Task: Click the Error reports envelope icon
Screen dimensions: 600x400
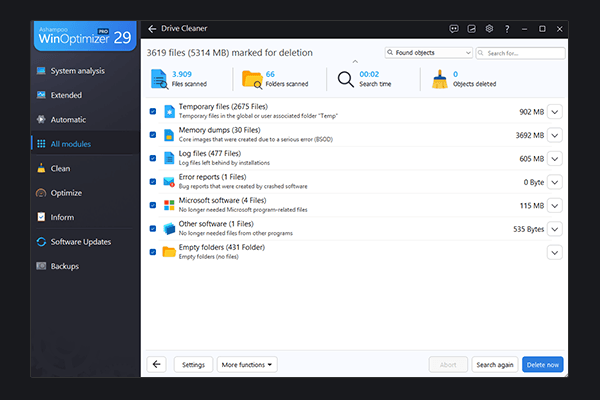Action: point(169,182)
